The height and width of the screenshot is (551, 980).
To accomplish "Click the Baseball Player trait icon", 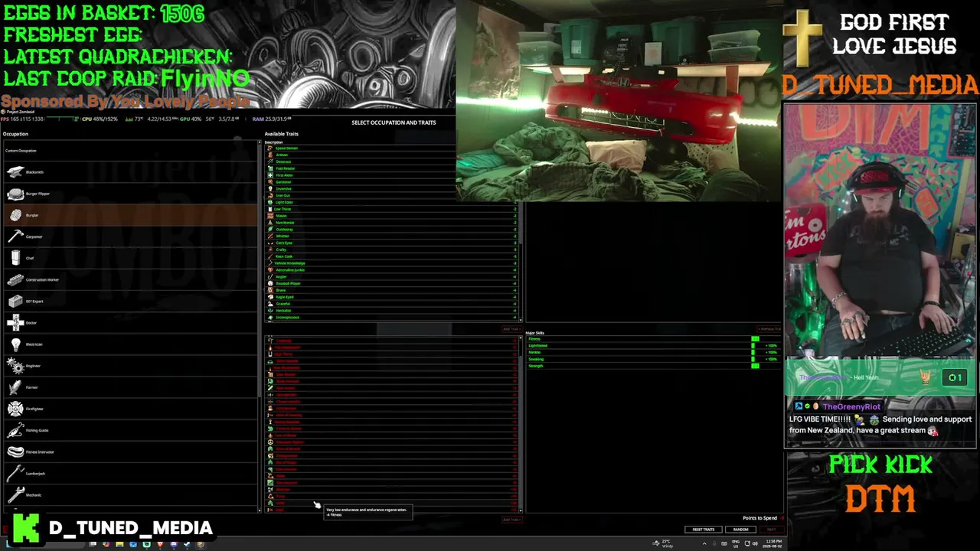I will pos(270,283).
